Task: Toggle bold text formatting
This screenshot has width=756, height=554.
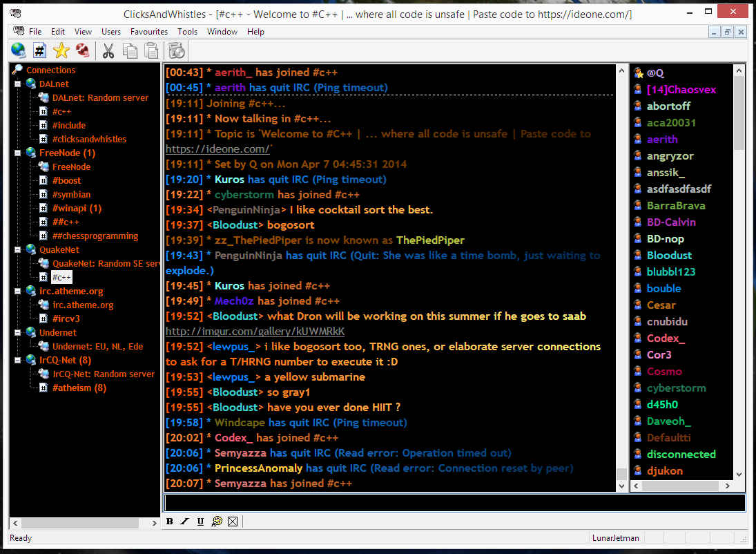Action: pyautogui.click(x=170, y=522)
